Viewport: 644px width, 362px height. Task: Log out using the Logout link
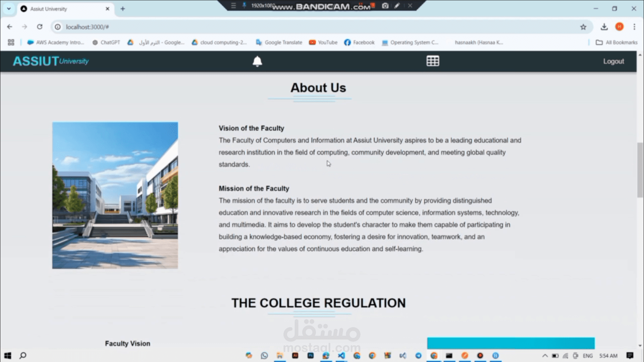613,61
